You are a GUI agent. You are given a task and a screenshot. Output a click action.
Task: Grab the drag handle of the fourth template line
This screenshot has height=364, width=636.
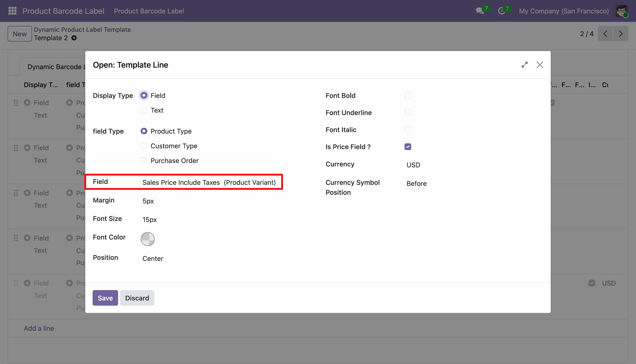(16, 238)
